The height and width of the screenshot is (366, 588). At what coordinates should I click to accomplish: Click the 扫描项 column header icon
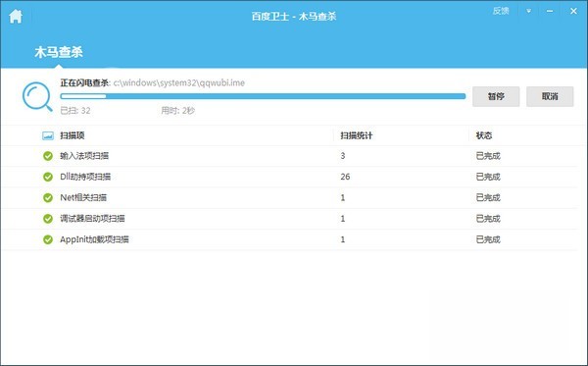48,135
